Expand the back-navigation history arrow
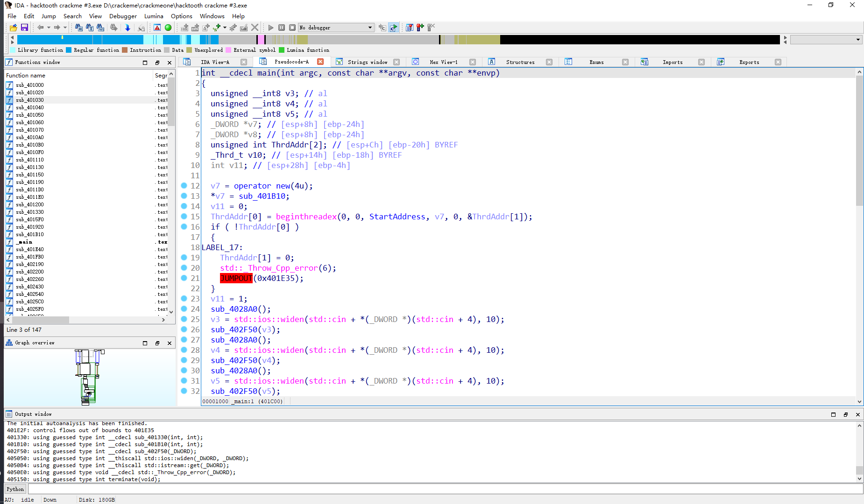This screenshot has width=864, height=504. tap(49, 27)
